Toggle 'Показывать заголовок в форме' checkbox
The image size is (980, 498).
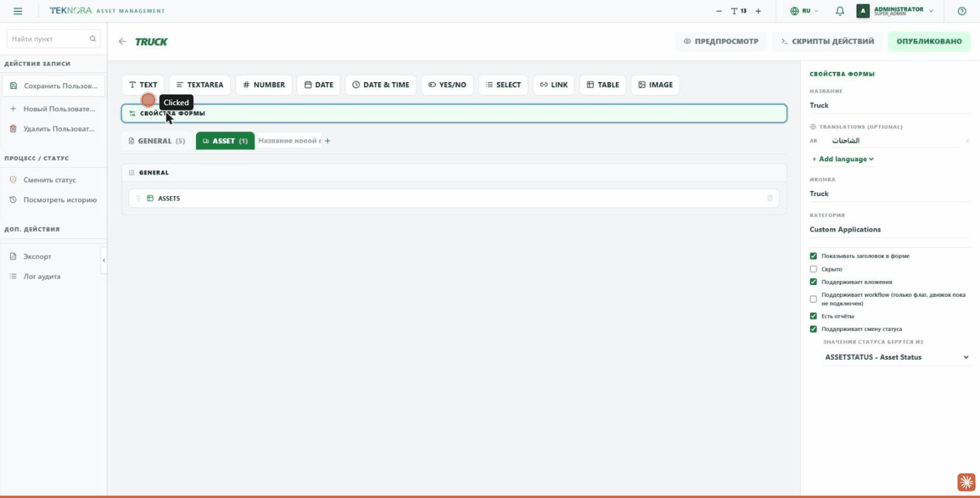pyautogui.click(x=813, y=257)
